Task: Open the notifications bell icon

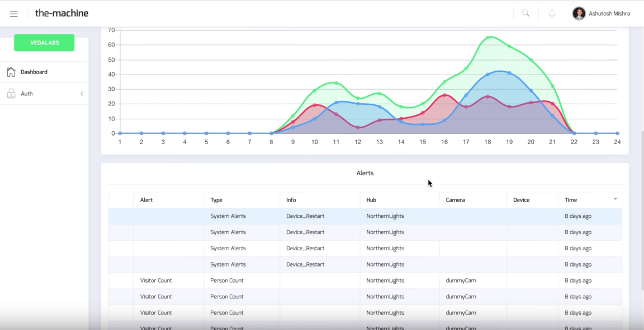Action: pyautogui.click(x=552, y=13)
